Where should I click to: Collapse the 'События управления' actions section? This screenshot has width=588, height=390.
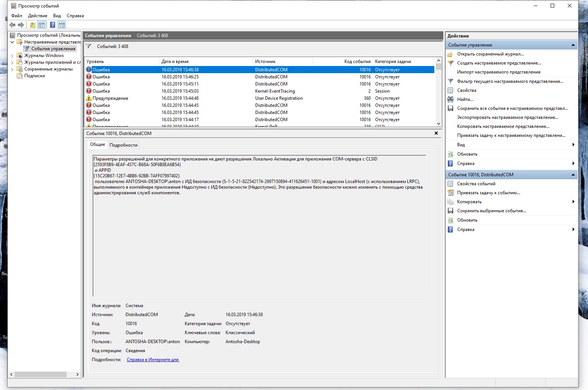click(x=573, y=45)
